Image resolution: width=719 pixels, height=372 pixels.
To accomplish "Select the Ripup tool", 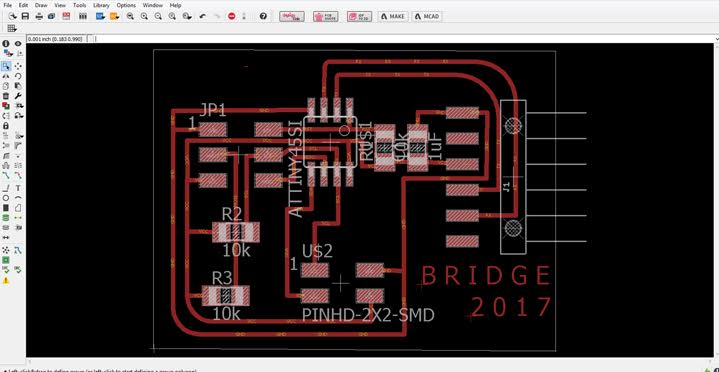I will [x=18, y=175].
